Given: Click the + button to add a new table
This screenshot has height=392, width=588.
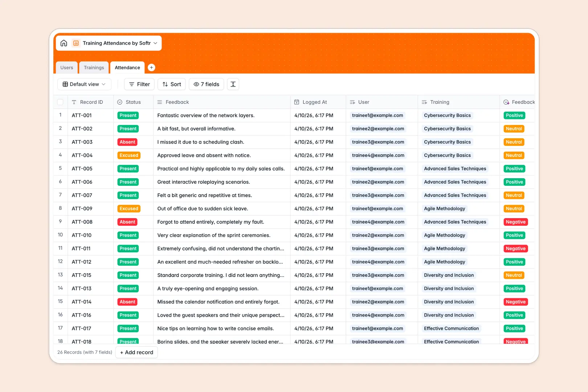Looking at the screenshot, I should [x=151, y=68].
